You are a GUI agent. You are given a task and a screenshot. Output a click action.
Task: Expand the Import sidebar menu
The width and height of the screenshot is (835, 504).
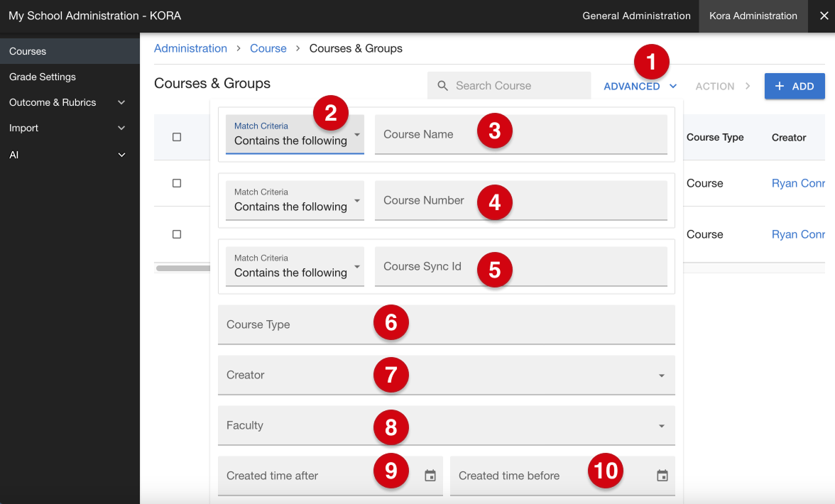tap(70, 128)
